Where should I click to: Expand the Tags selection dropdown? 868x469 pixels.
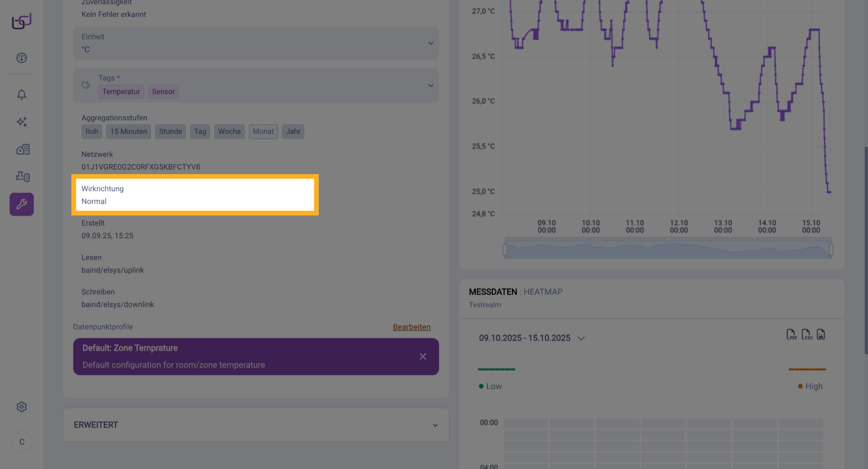[x=430, y=85]
